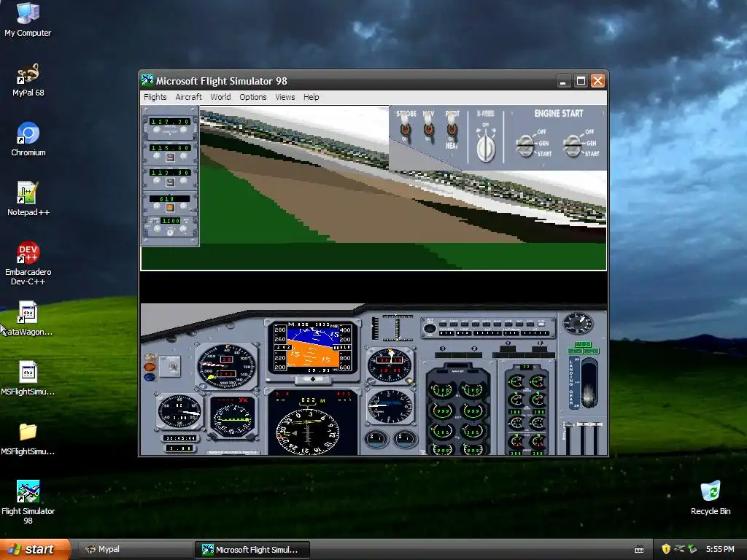The image size is (747, 560).
Task: Click the COM radio 127.30 frequency display
Action: (x=170, y=122)
